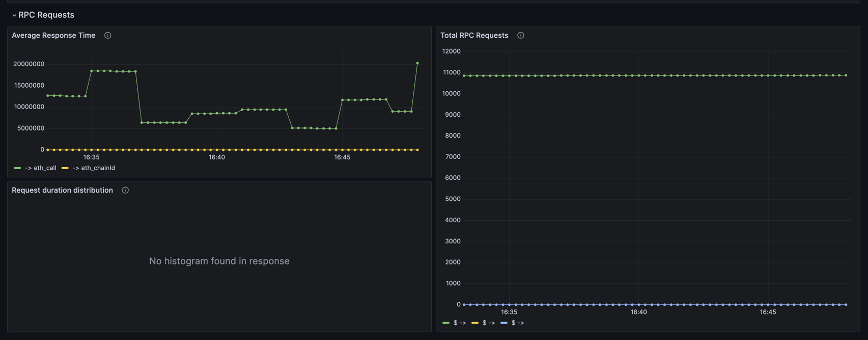The height and width of the screenshot is (340, 868).
Task: Click the blue legend swatch in Total RPC Requests
Action: click(503, 323)
